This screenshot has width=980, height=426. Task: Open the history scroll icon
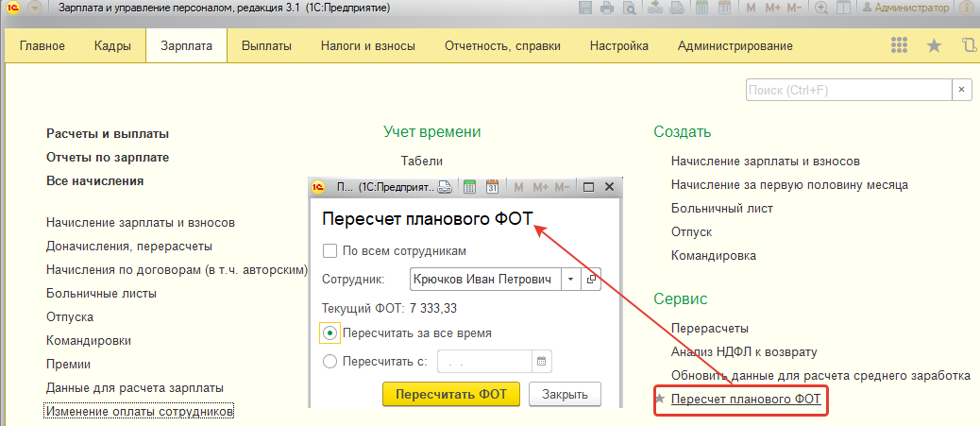point(969,45)
